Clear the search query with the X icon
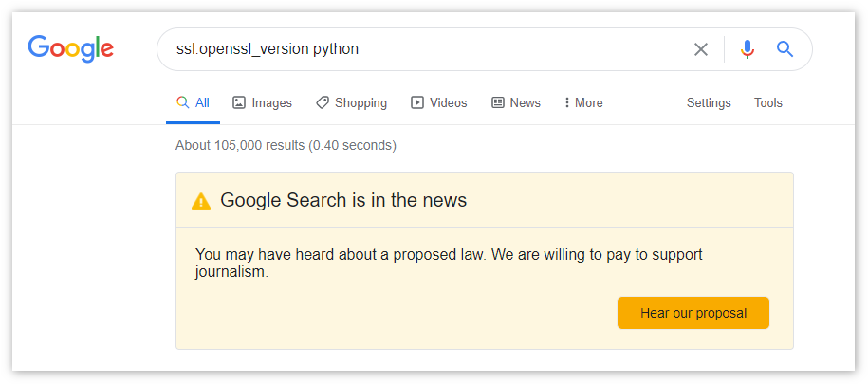The width and height of the screenshot is (868, 384). (701, 49)
